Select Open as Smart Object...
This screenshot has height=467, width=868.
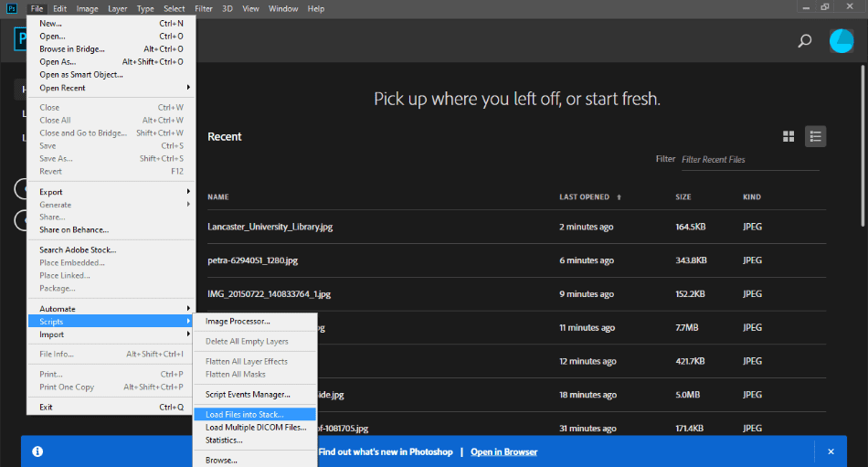coord(111,74)
